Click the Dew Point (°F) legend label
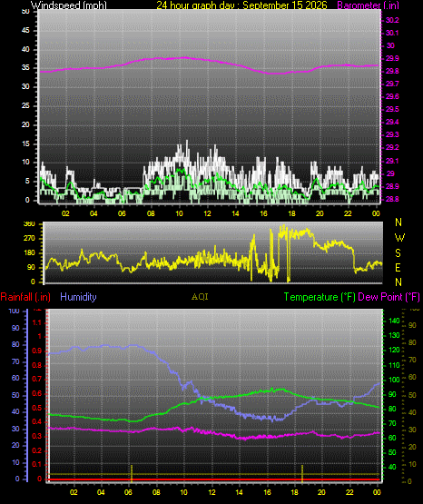The width and height of the screenshot is (423, 504). 389,297
